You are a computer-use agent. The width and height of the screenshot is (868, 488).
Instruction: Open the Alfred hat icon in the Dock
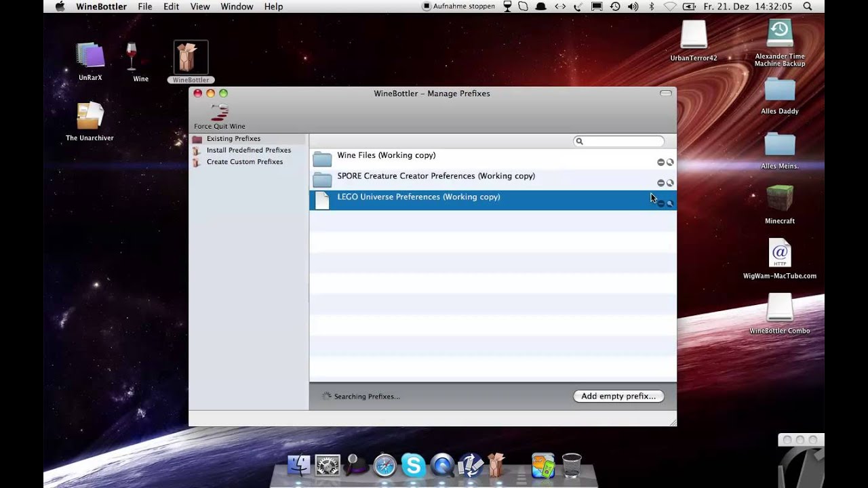coord(356,465)
